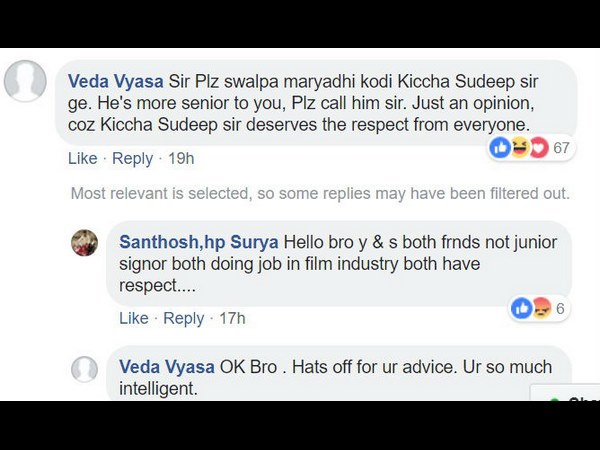
Task: Open the 17h timestamp link
Action: pos(232,318)
